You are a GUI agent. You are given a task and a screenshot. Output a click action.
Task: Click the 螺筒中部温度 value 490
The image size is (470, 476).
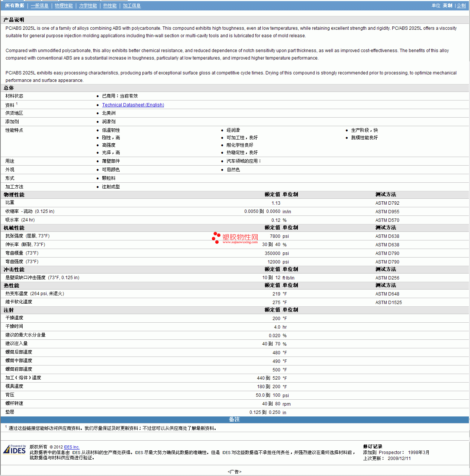(276, 361)
